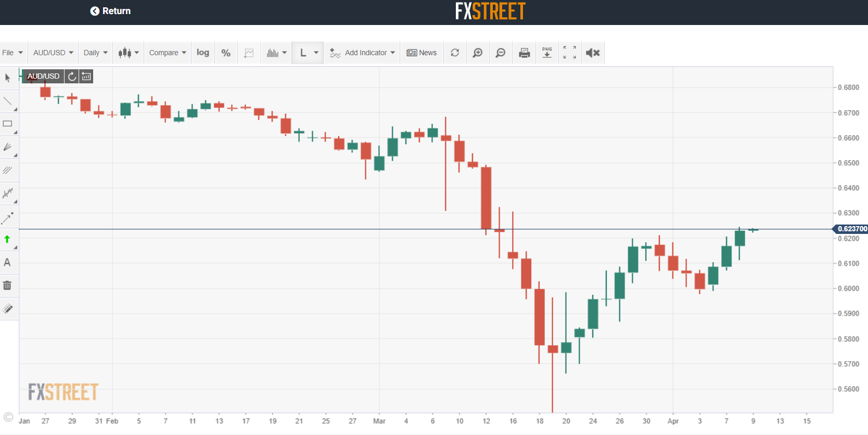Select the rectangle shape tool
The height and width of the screenshot is (435, 868).
coord(7,124)
